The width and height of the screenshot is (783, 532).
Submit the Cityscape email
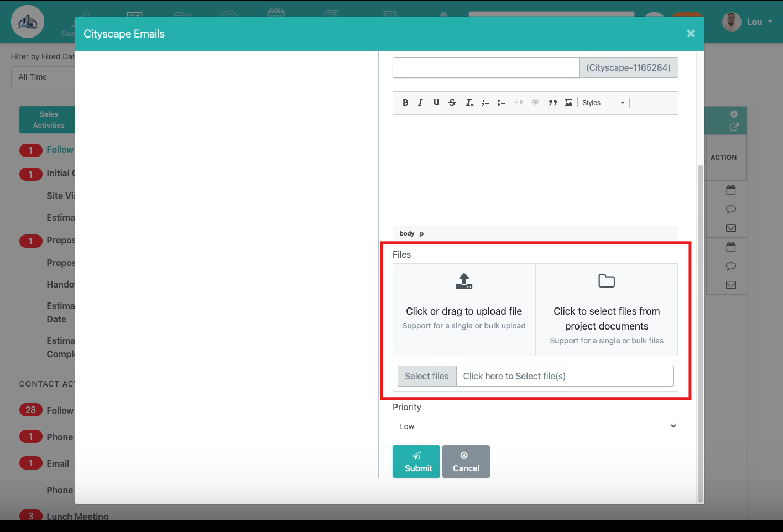pyautogui.click(x=416, y=461)
